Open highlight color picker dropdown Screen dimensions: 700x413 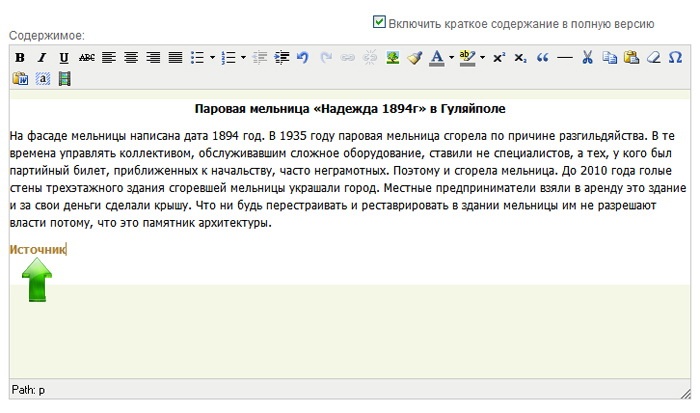pyautogui.click(x=482, y=58)
